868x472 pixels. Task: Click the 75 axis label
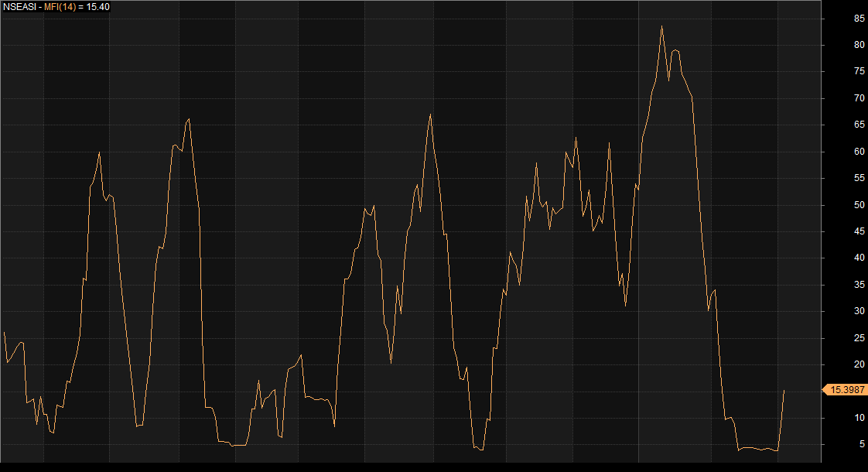pos(859,71)
